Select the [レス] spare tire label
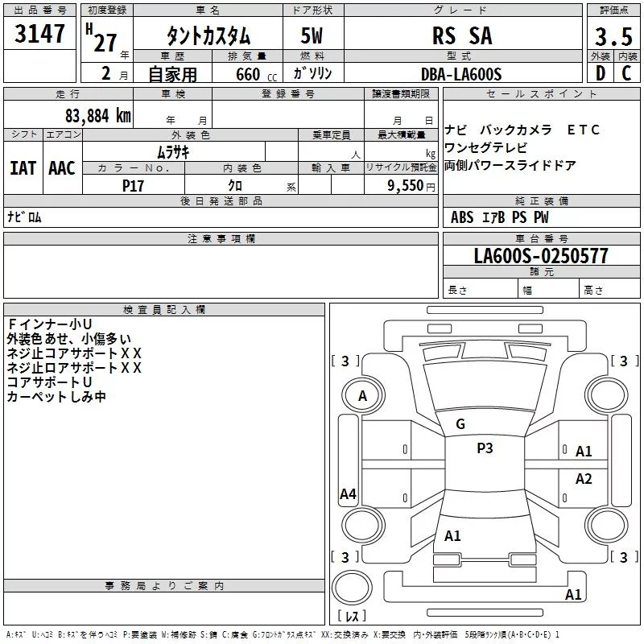Viewport: 644px width, 644px height. point(352,616)
